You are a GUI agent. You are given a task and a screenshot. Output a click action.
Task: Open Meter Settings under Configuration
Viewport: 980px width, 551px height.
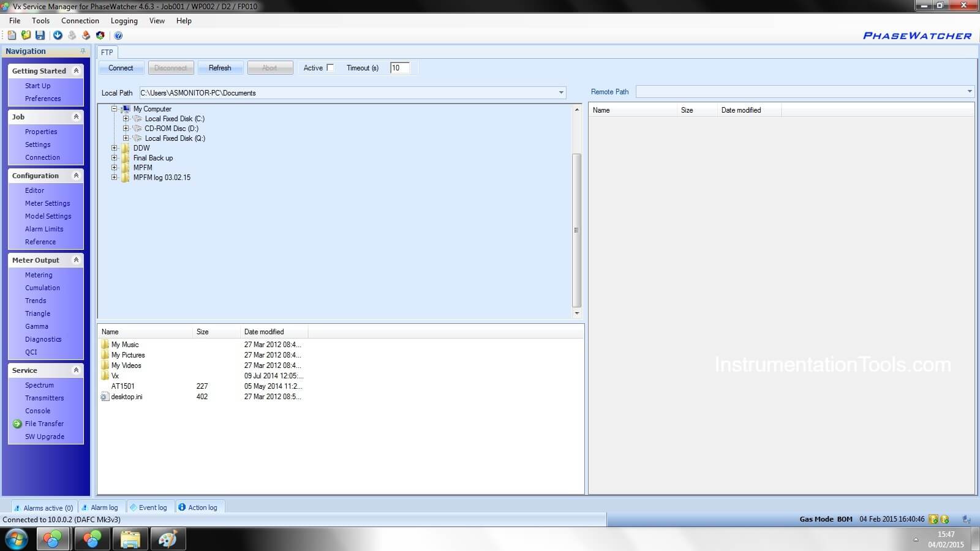[x=48, y=203]
